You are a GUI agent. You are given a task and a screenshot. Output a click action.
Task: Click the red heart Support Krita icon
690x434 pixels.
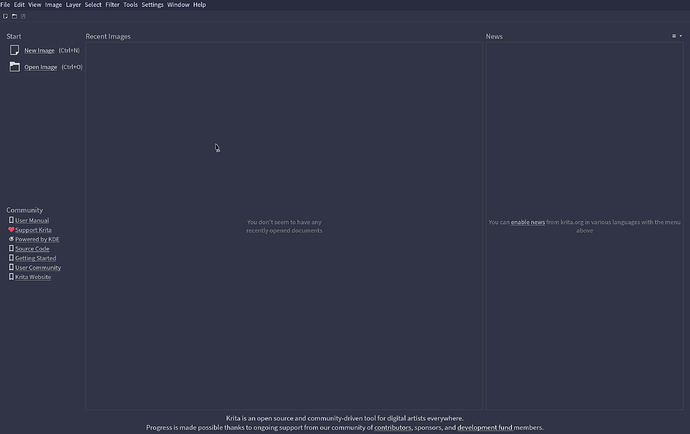click(11, 230)
